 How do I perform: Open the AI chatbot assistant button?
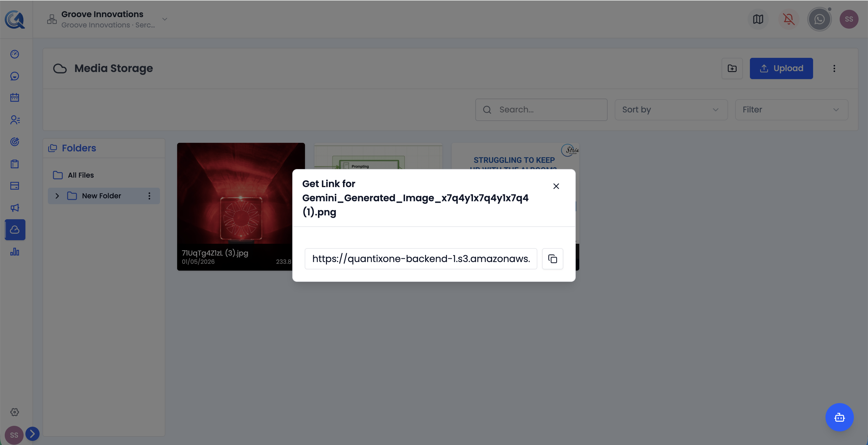click(x=839, y=417)
